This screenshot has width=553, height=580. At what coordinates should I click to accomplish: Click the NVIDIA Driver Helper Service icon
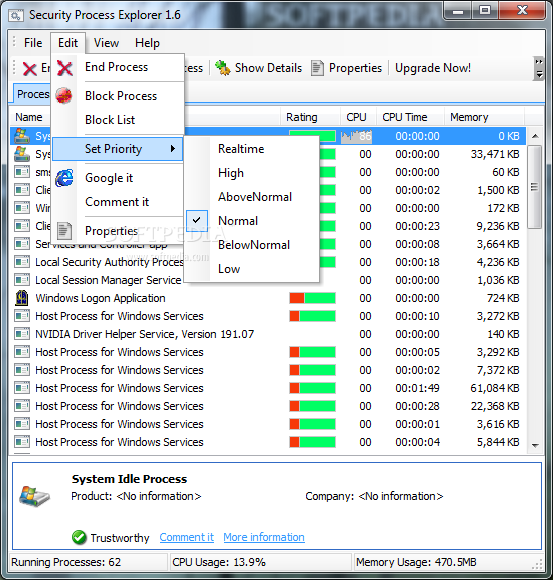click(x=22, y=334)
